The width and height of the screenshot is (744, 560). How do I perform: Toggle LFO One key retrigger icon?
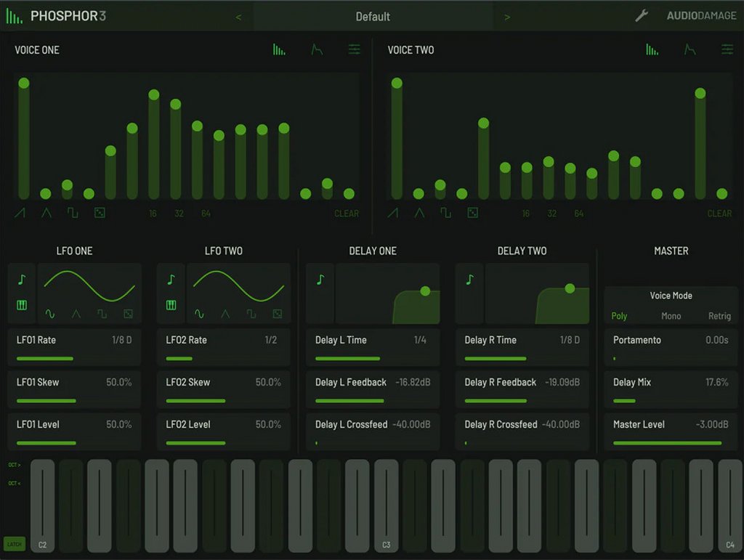tap(22, 305)
